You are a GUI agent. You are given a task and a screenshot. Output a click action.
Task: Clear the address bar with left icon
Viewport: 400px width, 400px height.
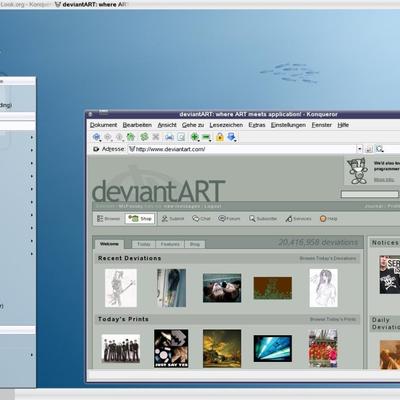click(96, 149)
